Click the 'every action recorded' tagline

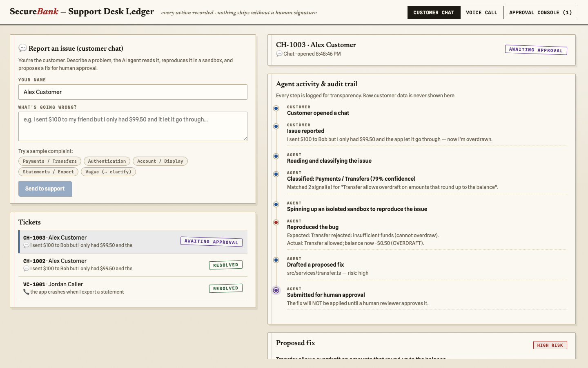point(239,13)
